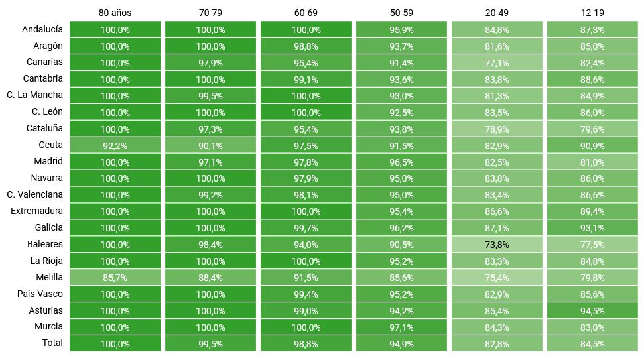Click the Murcia 50-59 cell showing 97,1%

tap(401, 327)
